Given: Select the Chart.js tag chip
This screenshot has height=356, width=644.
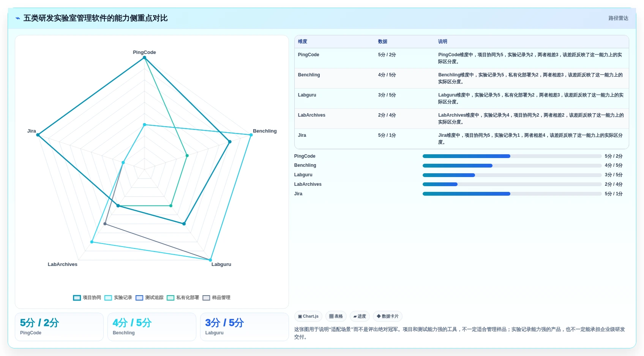Looking at the screenshot, I should (x=308, y=316).
